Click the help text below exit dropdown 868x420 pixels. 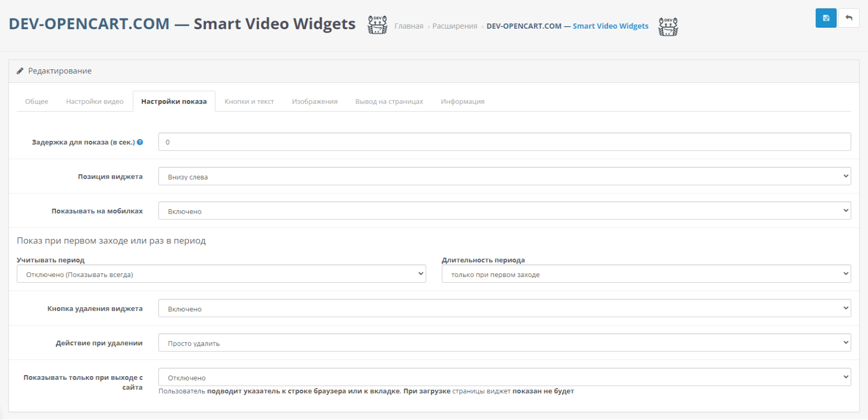coord(366,391)
